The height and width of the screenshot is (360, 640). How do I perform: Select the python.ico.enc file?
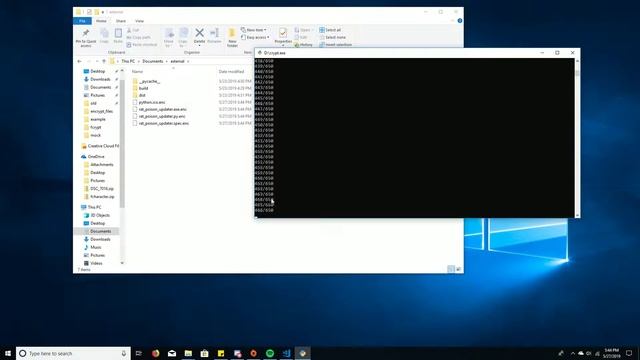(152, 102)
